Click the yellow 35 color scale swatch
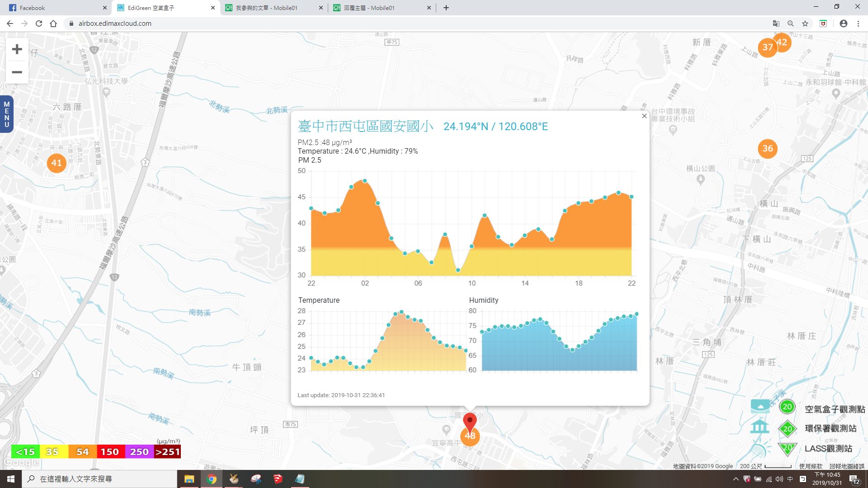Image resolution: width=868 pixels, height=488 pixels. pyautogui.click(x=54, y=452)
